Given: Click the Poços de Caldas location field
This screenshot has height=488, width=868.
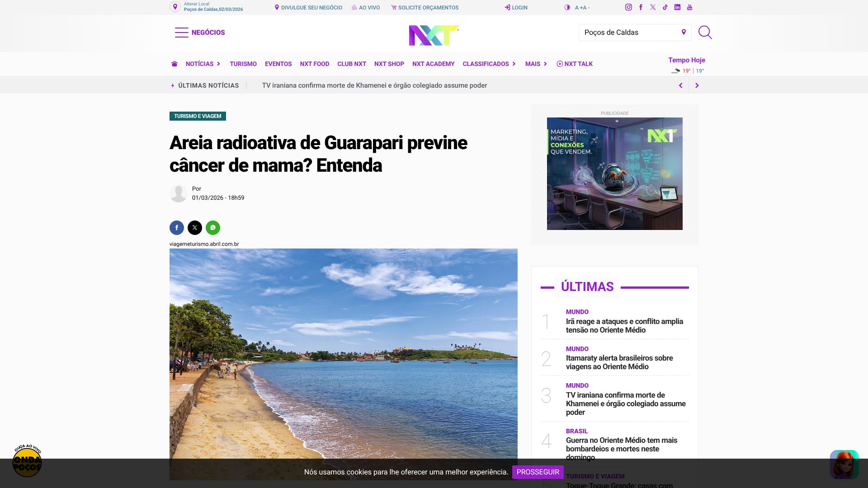Looking at the screenshot, I should pos(631,33).
